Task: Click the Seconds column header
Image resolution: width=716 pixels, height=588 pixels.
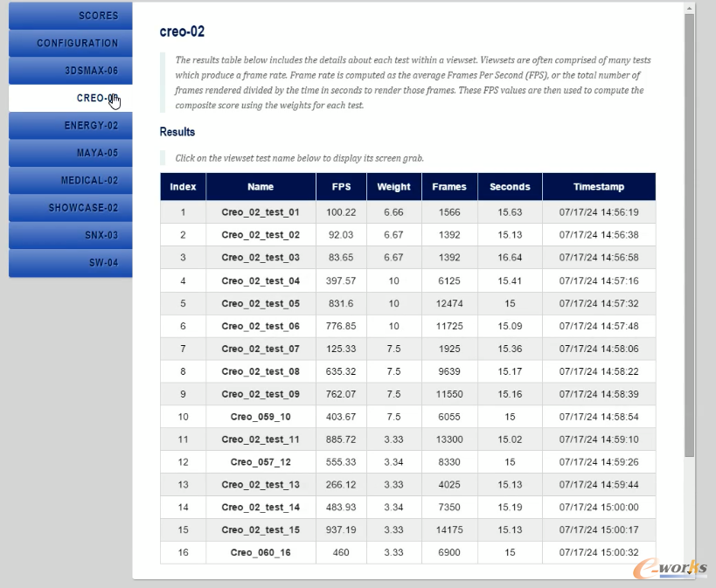Action: [510, 187]
